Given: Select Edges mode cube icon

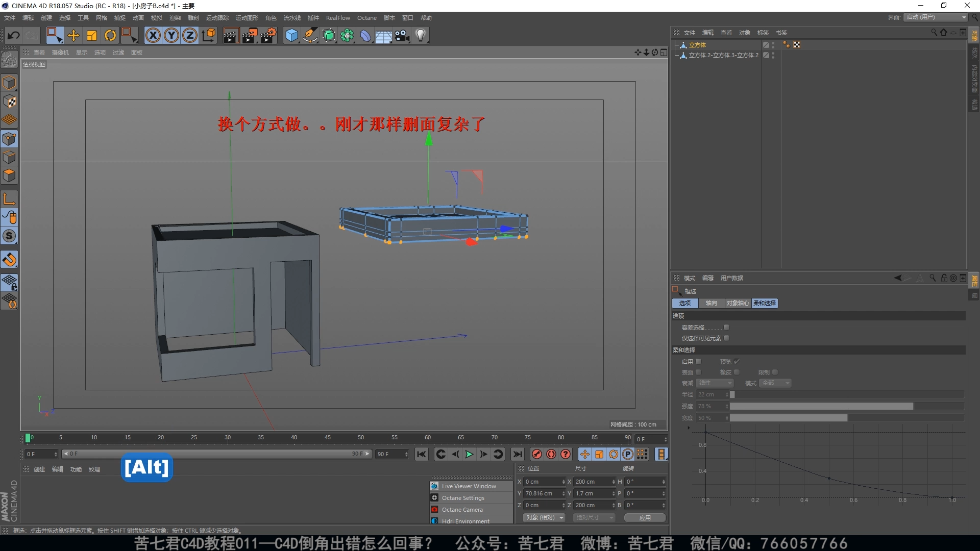Looking at the screenshot, I should [x=9, y=157].
